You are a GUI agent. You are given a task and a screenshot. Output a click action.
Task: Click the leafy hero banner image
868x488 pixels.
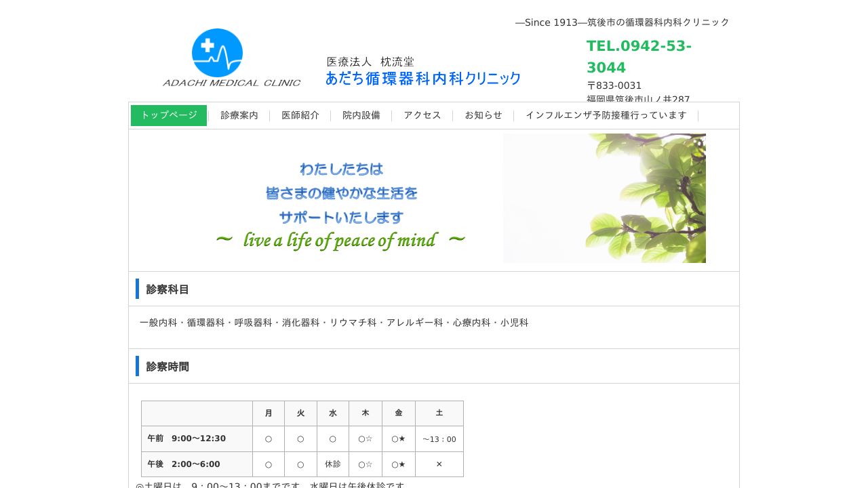point(604,198)
